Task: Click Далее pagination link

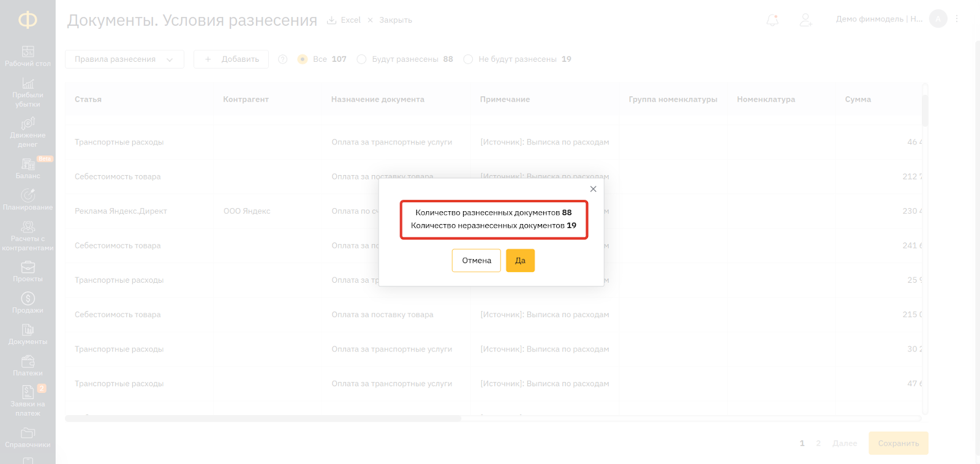Action: point(845,443)
